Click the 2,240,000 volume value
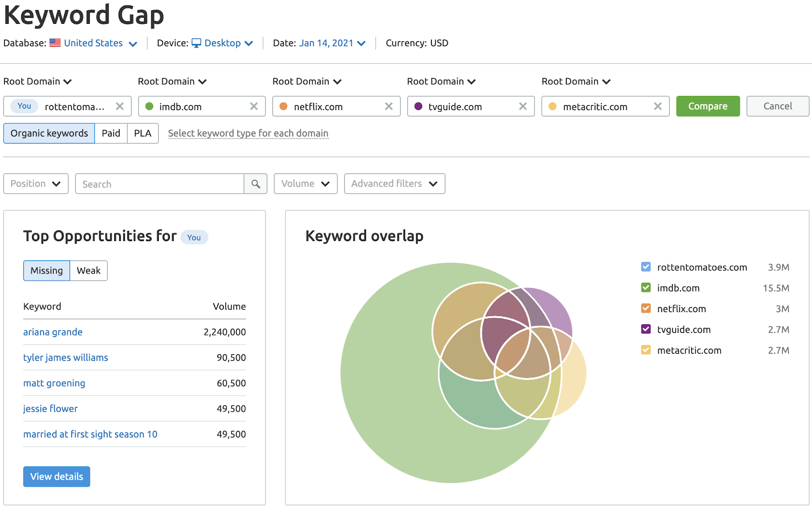Image resolution: width=812 pixels, height=511 pixels. [225, 332]
